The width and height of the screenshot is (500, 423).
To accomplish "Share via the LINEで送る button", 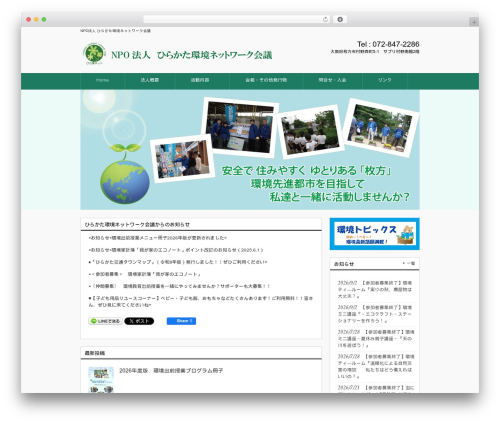I will (105, 321).
